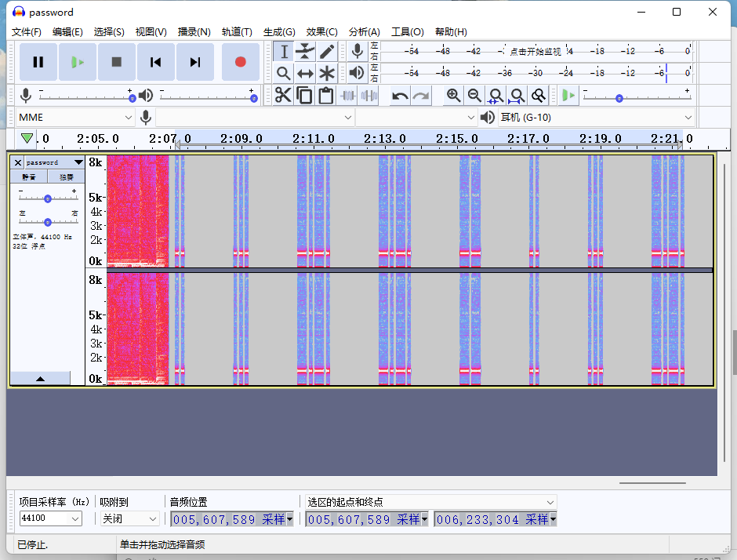This screenshot has width=737, height=560.
Task: Open the 工具(O) menu
Action: pos(408,32)
